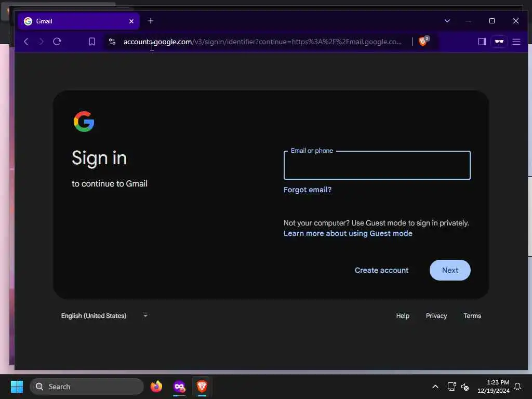
Task: Open the Privacy link
Action: pyautogui.click(x=436, y=315)
